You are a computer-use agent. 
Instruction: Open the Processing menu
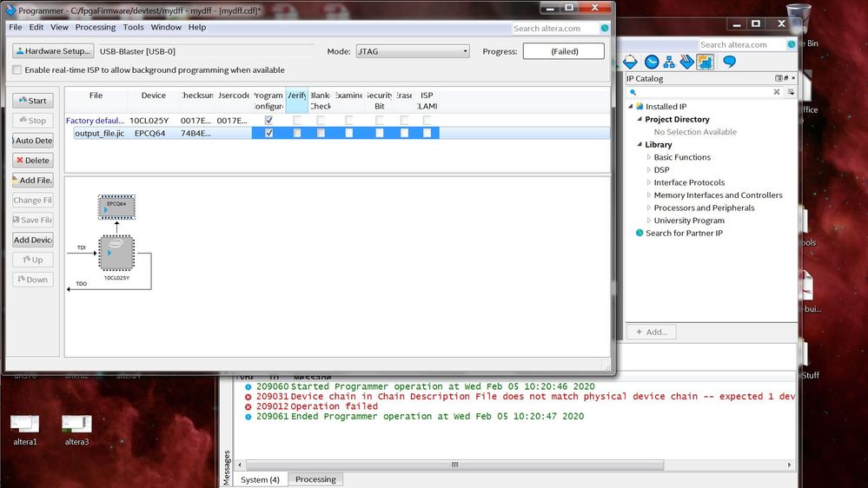(96, 27)
